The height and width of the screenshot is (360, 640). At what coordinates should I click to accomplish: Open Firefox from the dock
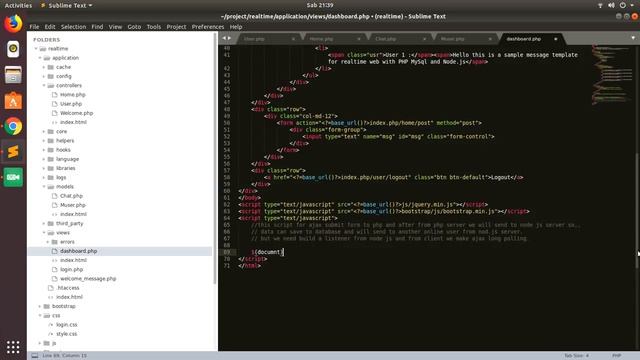click(13, 23)
